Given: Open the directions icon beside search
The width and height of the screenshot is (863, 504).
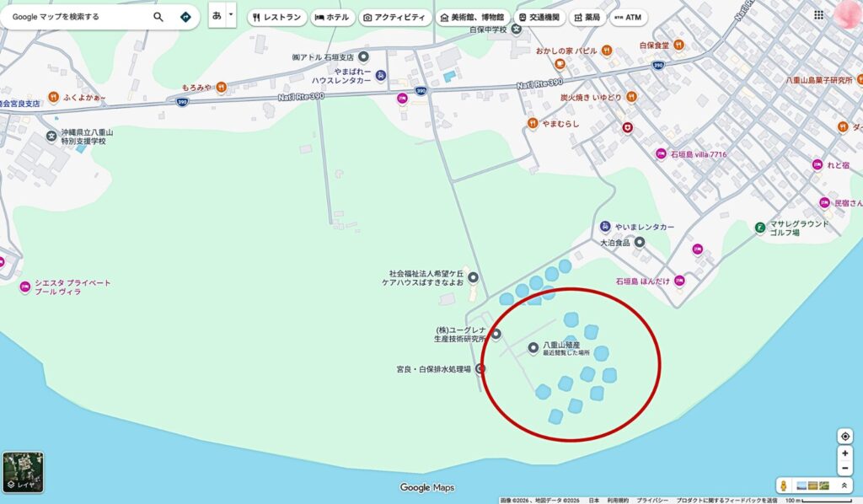Looking at the screenshot, I should tap(184, 16).
